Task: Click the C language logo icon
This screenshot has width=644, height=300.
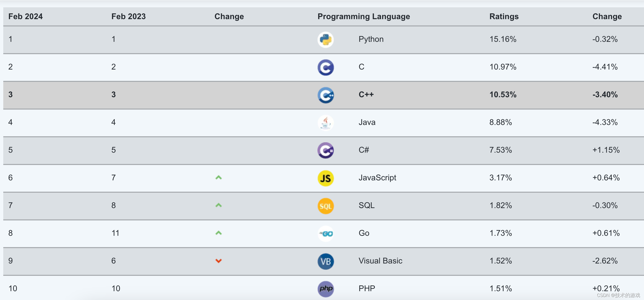Action: (326, 67)
